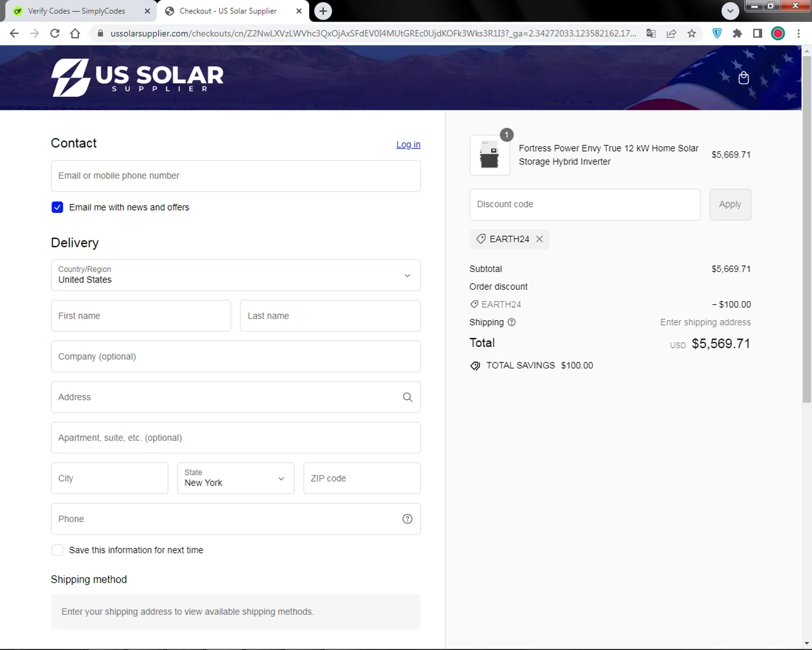Click the TOTAL SAVINGS tag icon

(x=475, y=366)
